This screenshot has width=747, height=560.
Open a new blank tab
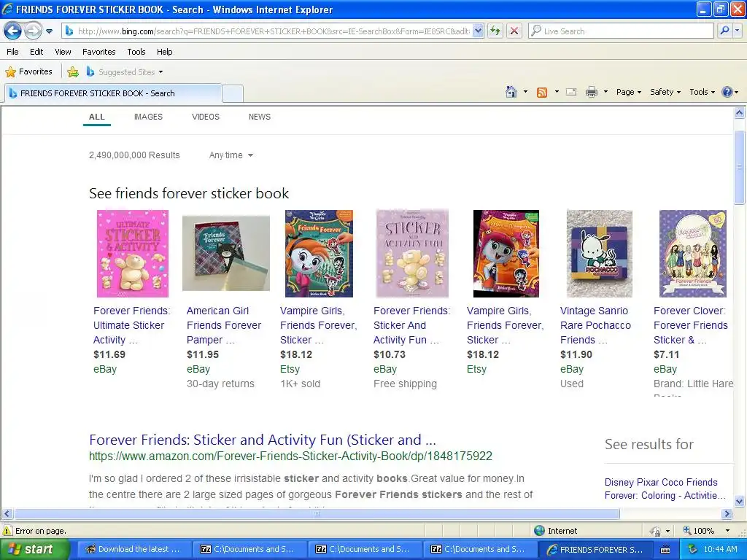click(233, 94)
